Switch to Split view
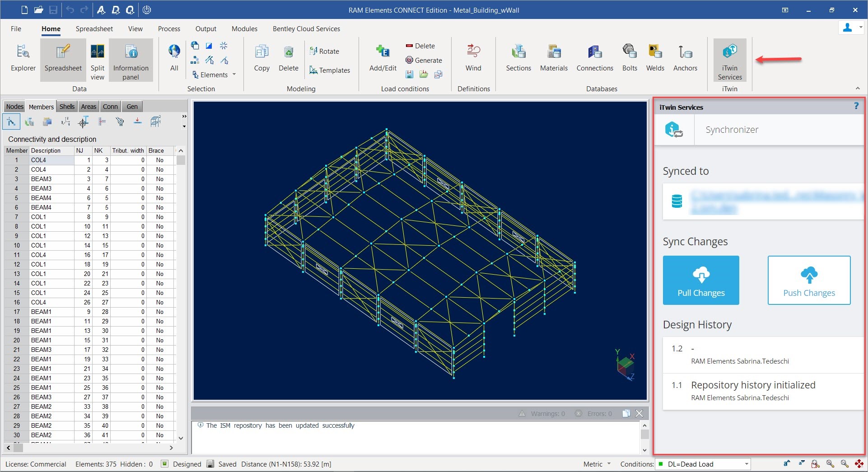The image size is (868, 472). tap(98, 62)
